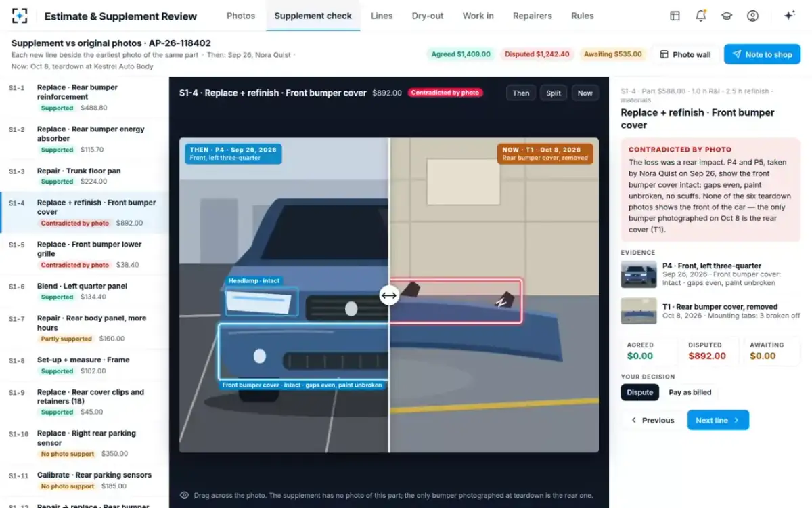Click the app logo icon
Image resolution: width=812 pixels, height=508 pixels.
pyautogui.click(x=20, y=16)
